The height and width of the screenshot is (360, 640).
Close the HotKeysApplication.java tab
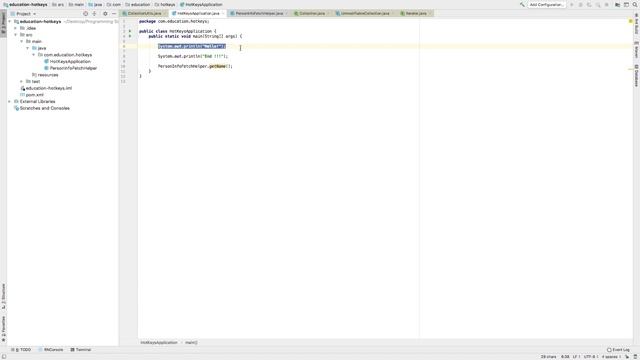[x=223, y=13]
